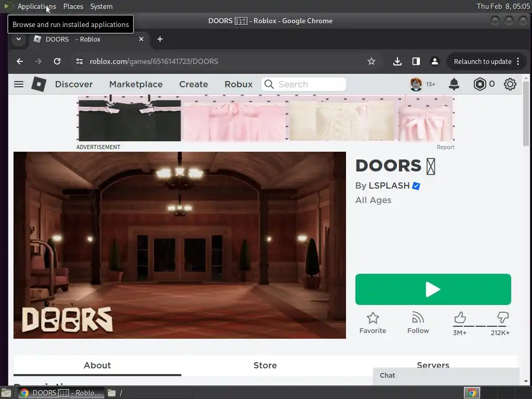
Task: Report the advertisement
Action: point(445,147)
